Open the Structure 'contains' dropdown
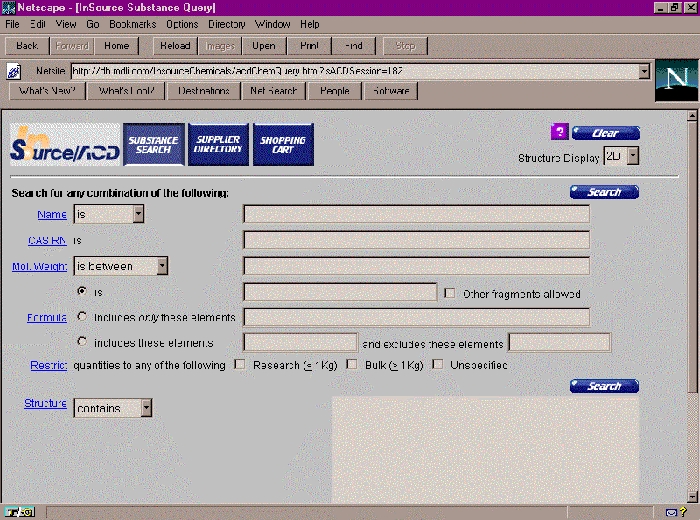Image resolution: width=700 pixels, height=520 pixels. coord(113,408)
